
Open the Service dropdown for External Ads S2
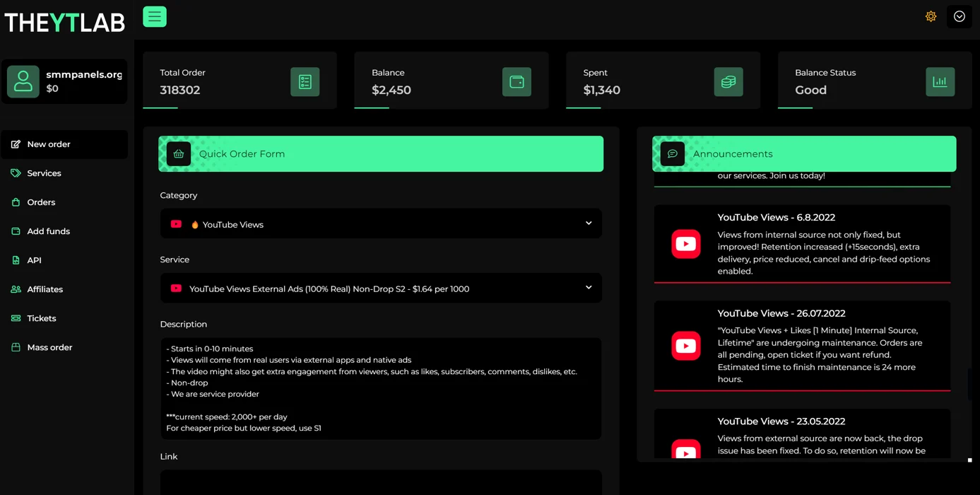tap(381, 288)
